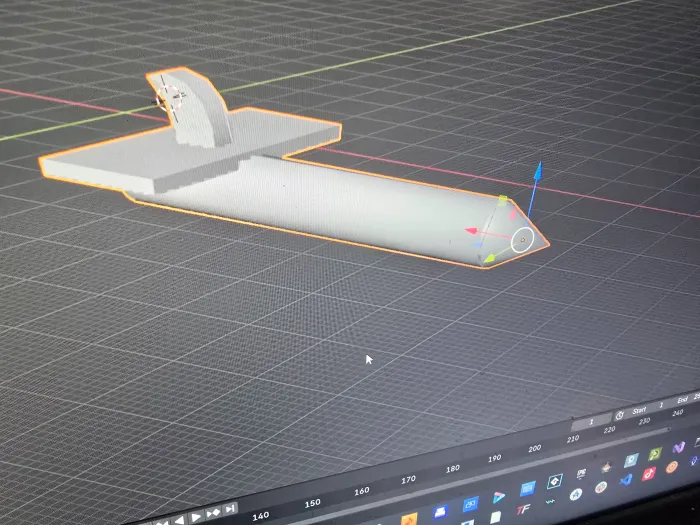The width and height of the screenshot is (700, 525).
Task: Click the 3D cursor on the curved fin
Action: coord(169,99)
